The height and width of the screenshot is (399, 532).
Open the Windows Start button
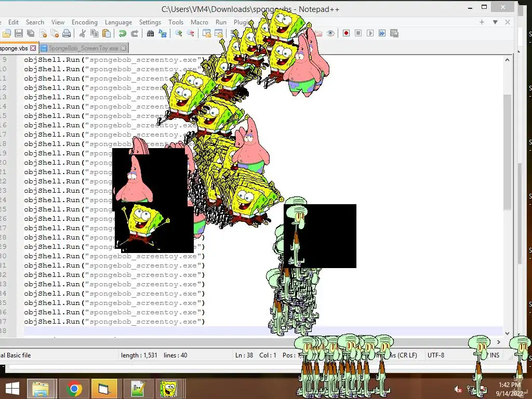coord(12,389)
